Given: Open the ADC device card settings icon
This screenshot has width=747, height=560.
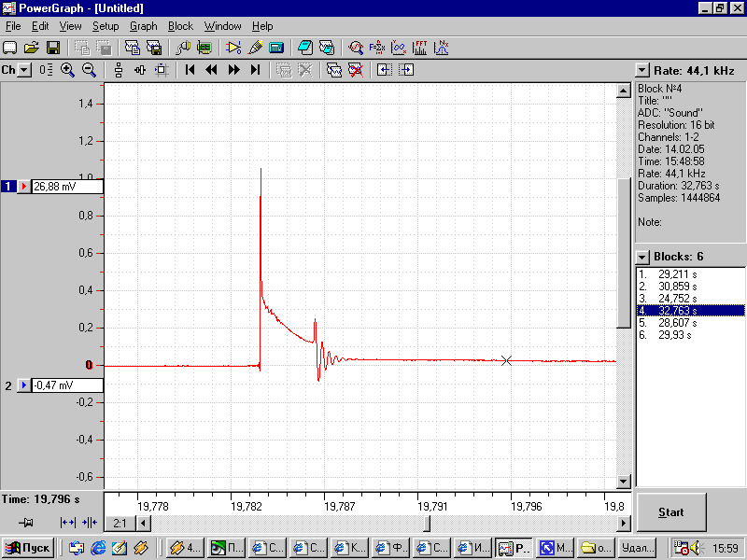Looking at the screenshot, I should pyautogui.click(x=204, y=48).
